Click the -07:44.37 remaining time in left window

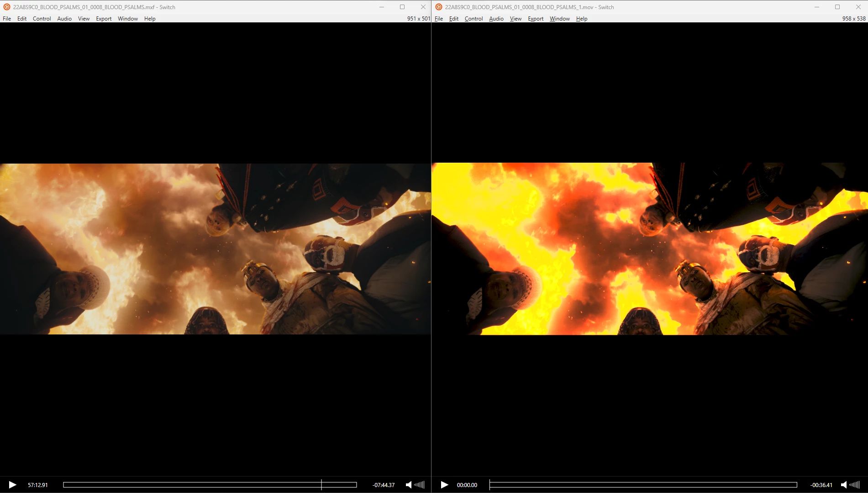pyautogui.click(x=384, y=485)
